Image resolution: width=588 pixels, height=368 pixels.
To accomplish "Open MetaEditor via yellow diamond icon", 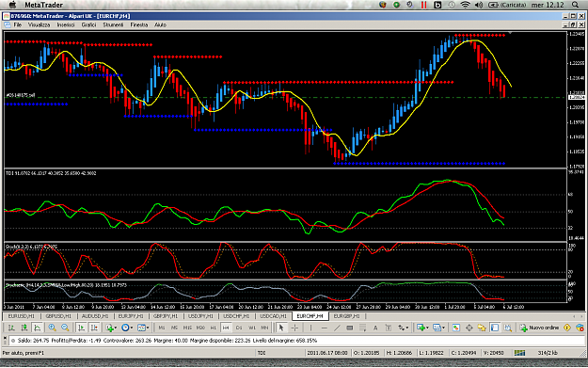I will coord(567,328).
